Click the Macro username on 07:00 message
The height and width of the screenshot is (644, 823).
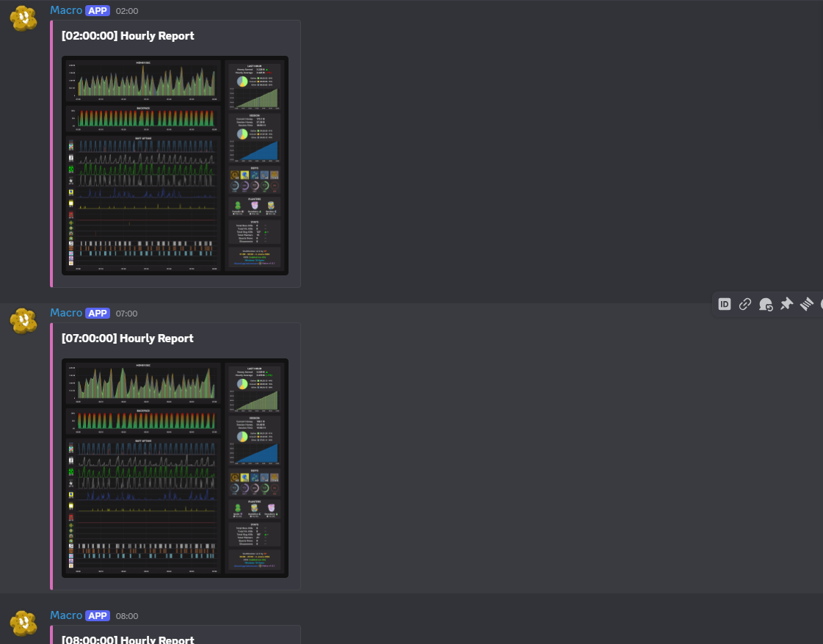pyautogui.click(x=66, y=313)
